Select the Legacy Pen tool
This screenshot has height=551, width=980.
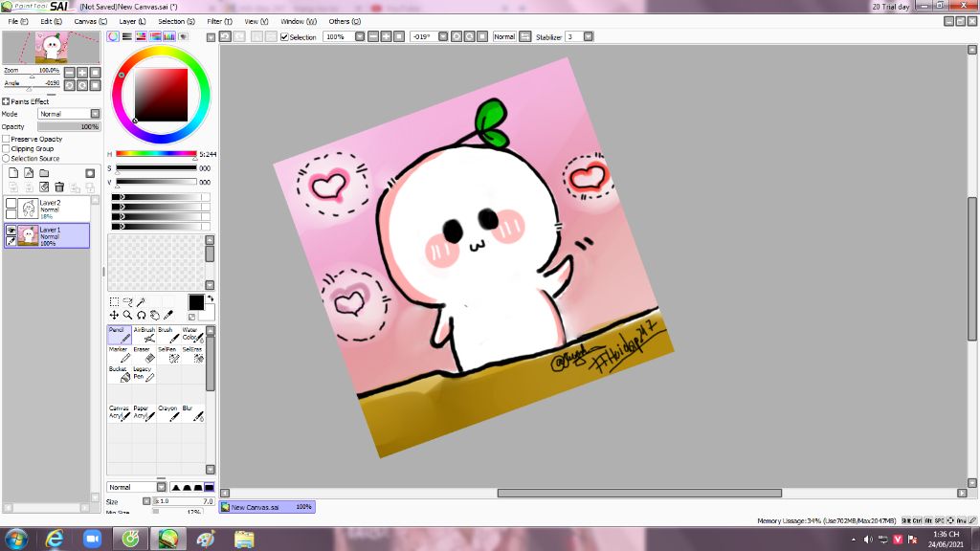pos(144,374)
